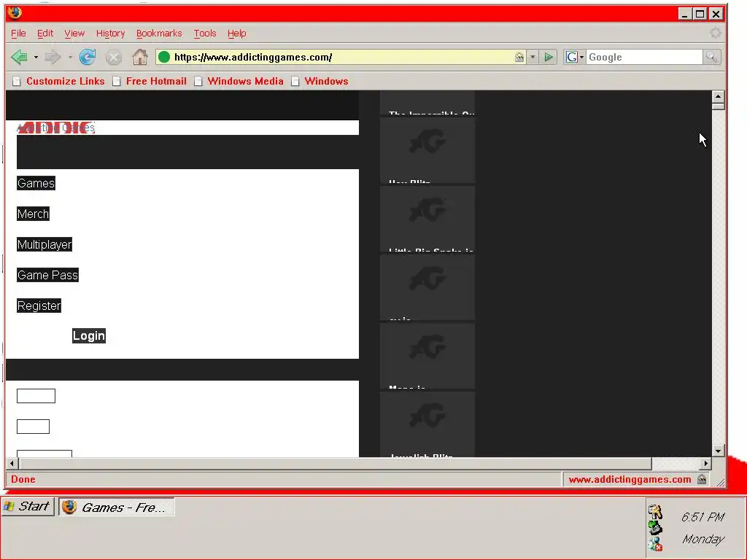Screen dimensions: 747x560
Task: Open the Free Hotmail bookmark
Action: point(150,81)
